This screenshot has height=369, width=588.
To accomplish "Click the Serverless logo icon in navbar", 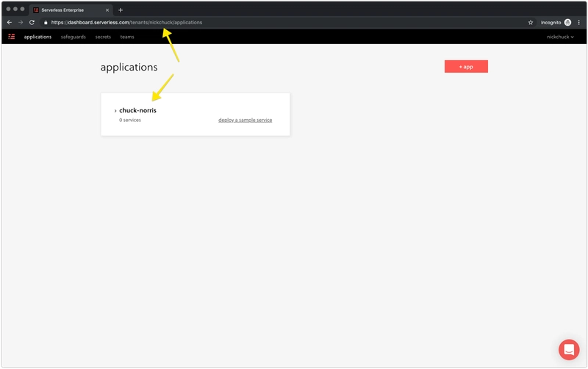I will pyautogui.click(x=12, y=37).
